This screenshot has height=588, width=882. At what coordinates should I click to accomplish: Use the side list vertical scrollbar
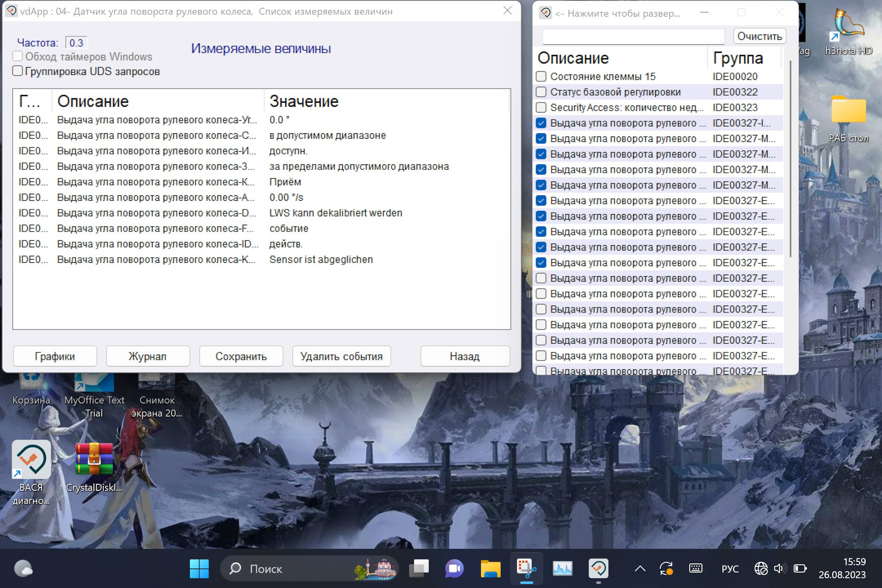point(790,158)
